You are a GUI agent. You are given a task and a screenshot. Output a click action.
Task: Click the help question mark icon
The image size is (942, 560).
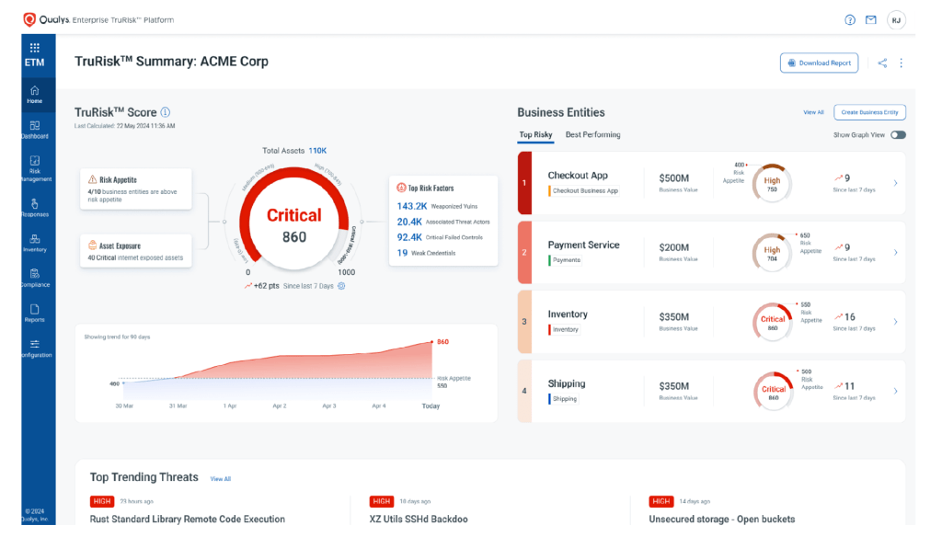point(850,20)
